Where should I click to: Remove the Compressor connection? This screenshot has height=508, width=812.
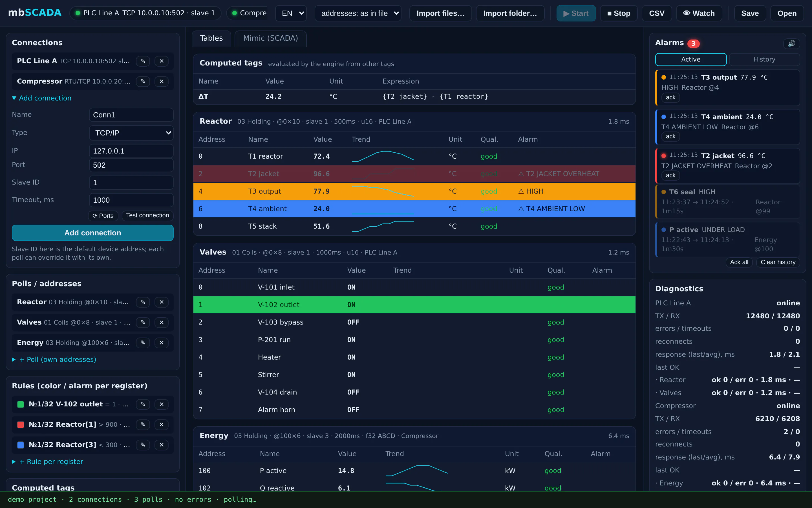[161, 81]
